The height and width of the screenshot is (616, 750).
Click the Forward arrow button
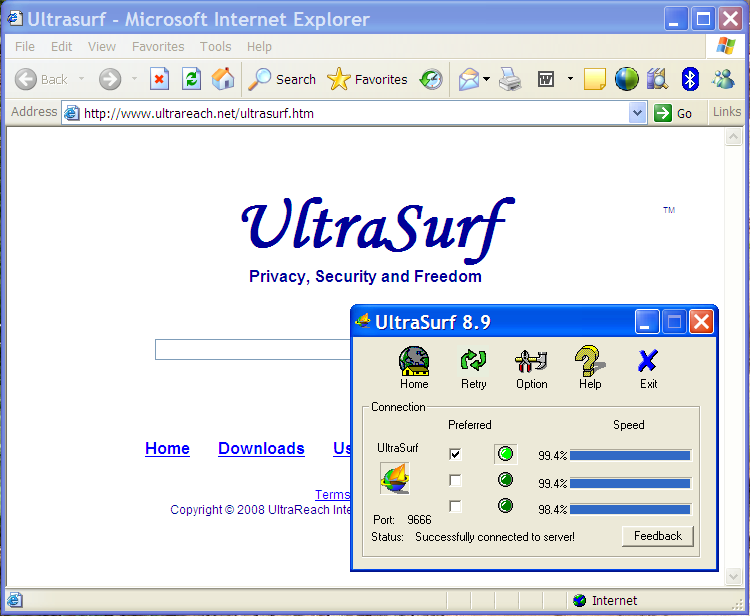click(x=110, y=79)
